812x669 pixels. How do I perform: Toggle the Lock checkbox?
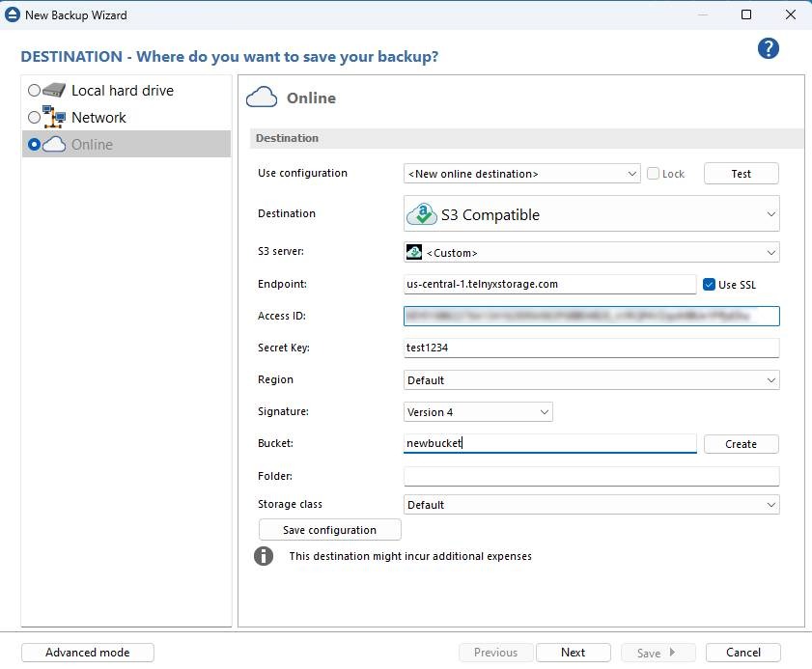pos(654,174)
